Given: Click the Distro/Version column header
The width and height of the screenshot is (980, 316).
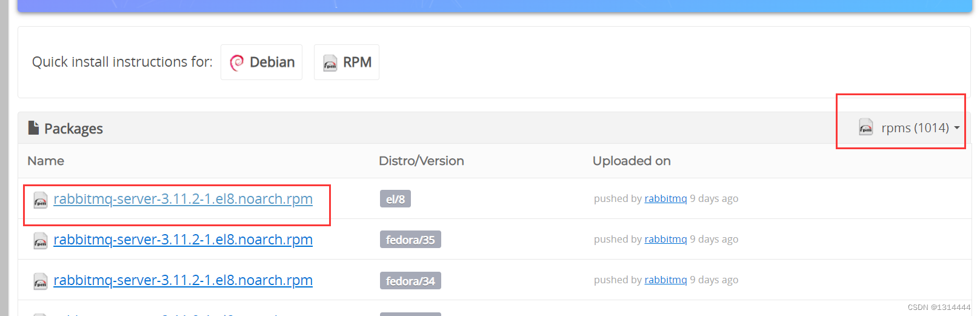Looking at the screenshot, I should pos(421,161).
